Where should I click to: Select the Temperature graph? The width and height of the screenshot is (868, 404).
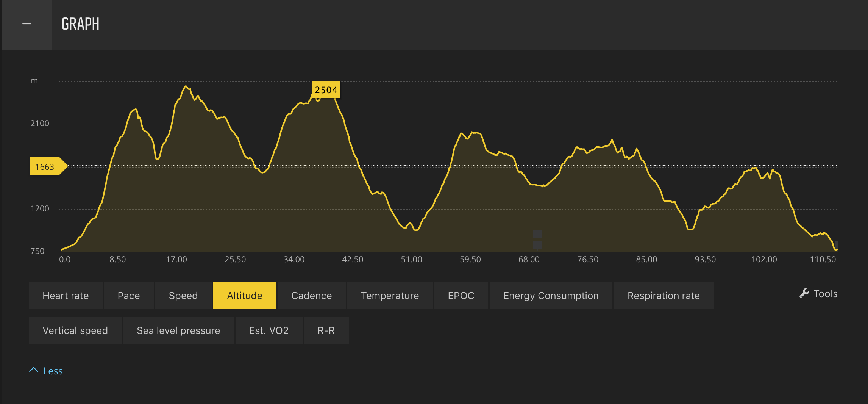(390, 296)
